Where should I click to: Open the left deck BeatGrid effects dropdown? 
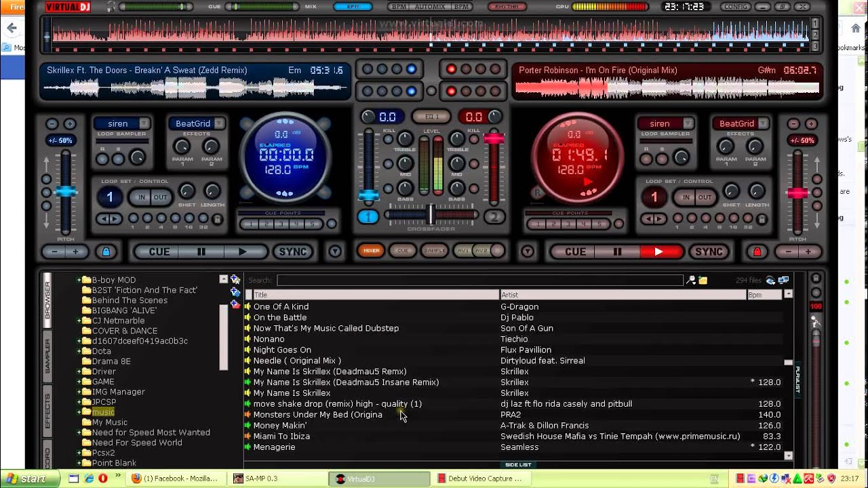click(x=220, y=123)
